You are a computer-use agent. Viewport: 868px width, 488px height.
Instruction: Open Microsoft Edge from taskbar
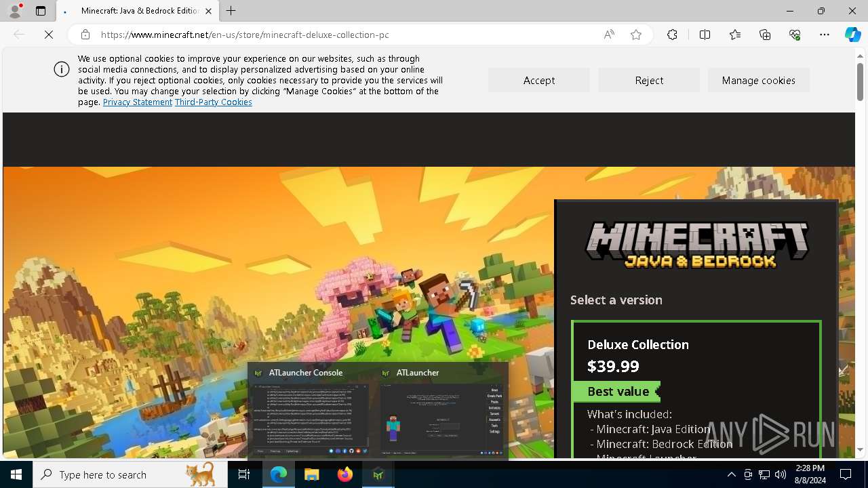(279, 474)
